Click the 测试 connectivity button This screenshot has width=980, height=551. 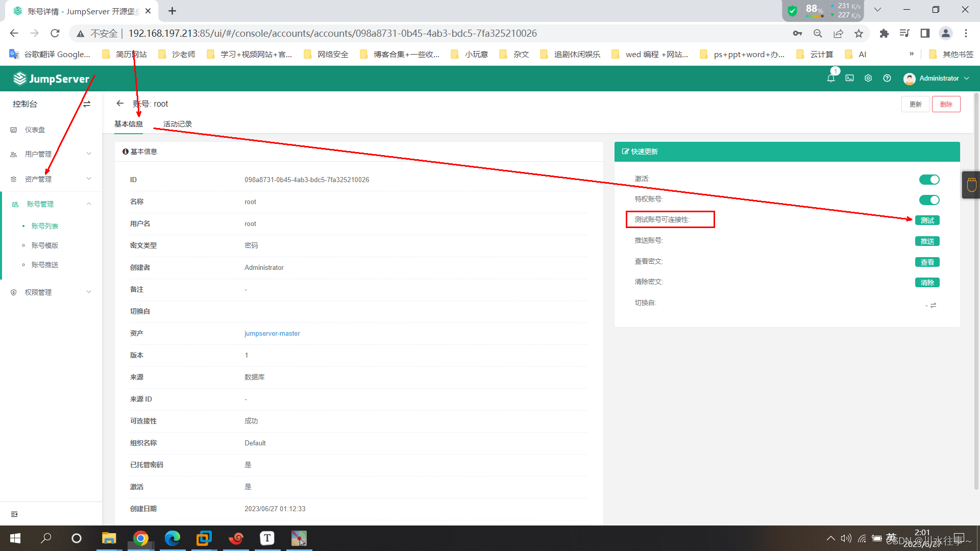(x=927, y=220)
